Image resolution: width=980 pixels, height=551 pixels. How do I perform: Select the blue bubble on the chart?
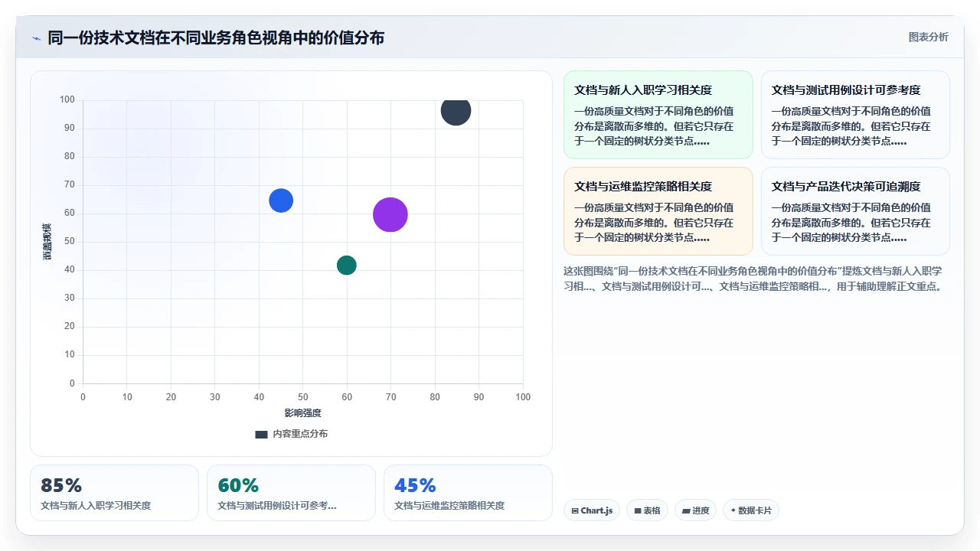(x=281, y=201)
